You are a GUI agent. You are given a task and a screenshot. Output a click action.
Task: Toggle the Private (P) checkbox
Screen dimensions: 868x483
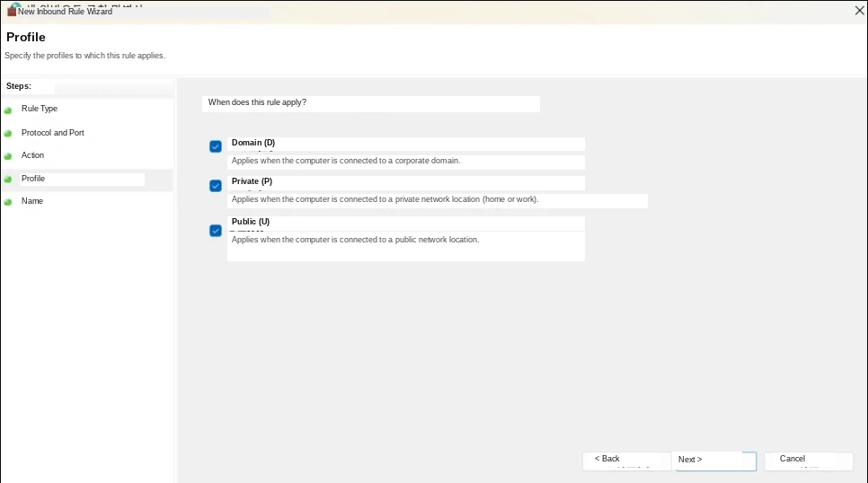coord(216,185)
